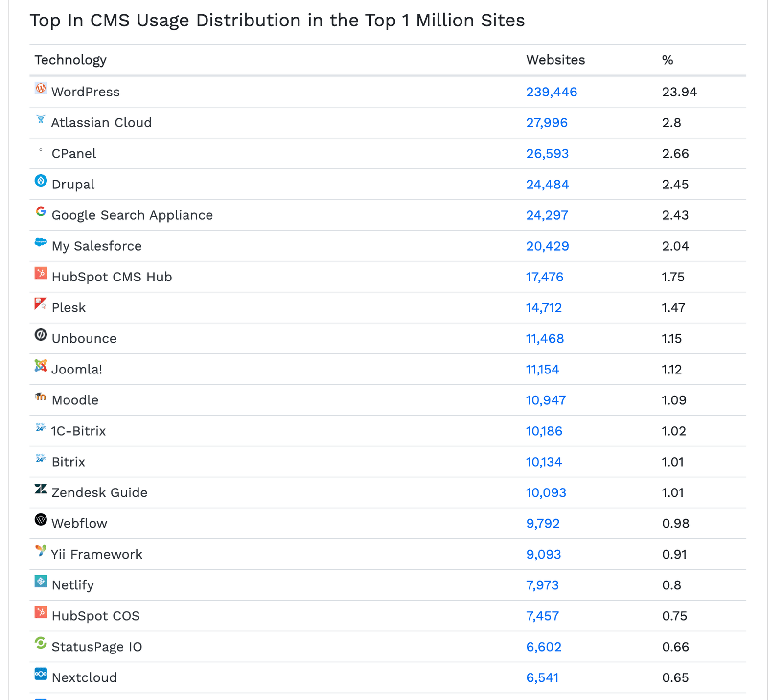Open Drupal's 24,484 websites link
Viewport: 783px width, 700px height.
click(x=547, y=185)
